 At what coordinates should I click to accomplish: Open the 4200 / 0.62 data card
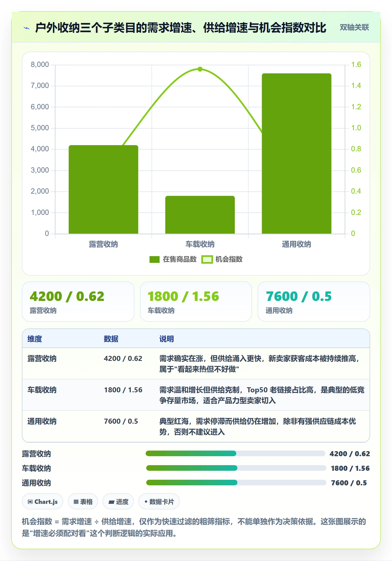click(x=78, y=302)
